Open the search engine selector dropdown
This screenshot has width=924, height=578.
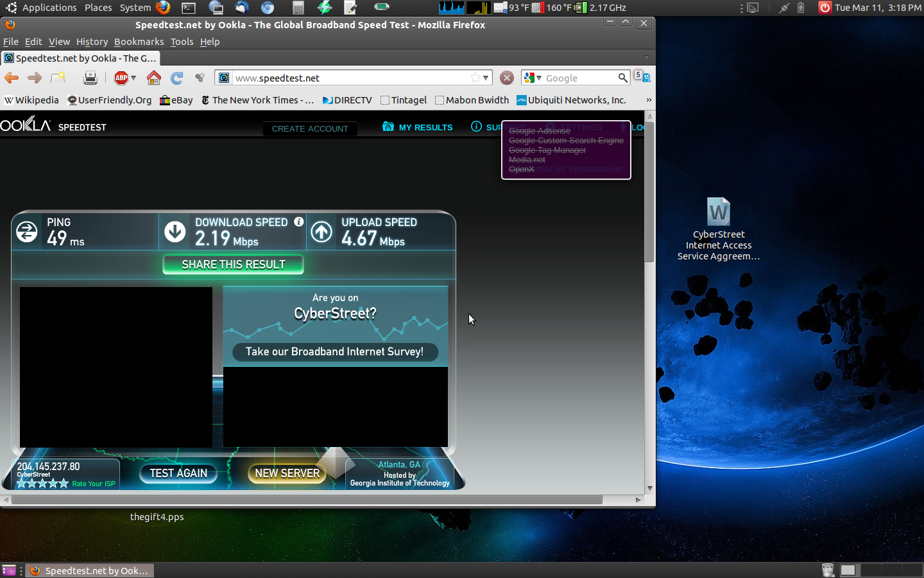(x=533, y=78)
